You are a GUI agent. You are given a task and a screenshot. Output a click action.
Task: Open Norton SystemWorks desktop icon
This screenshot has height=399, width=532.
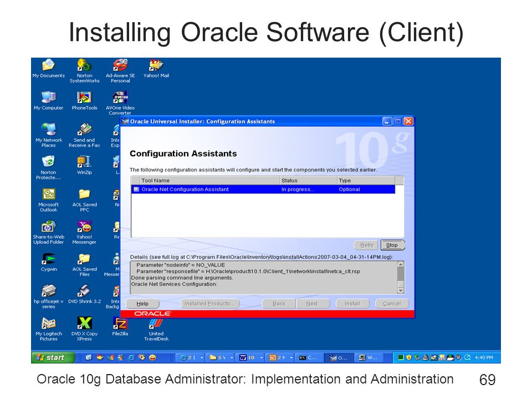84,70
